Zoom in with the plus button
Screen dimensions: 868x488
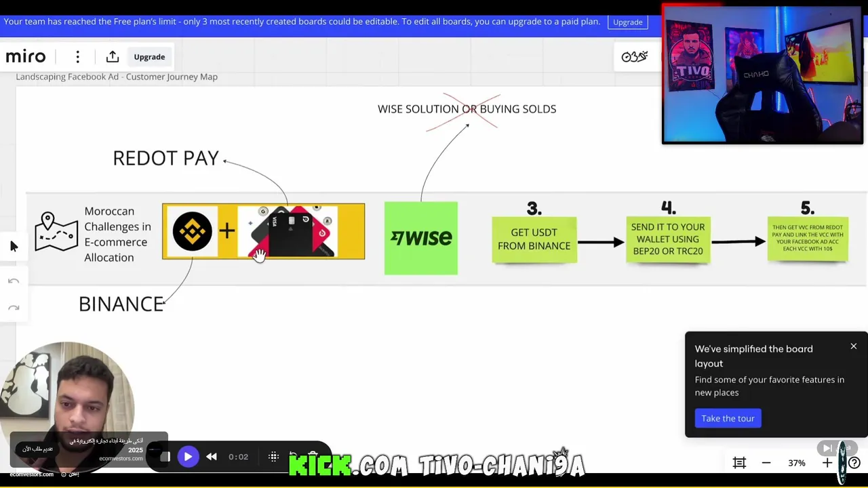[x=827, y=463]
